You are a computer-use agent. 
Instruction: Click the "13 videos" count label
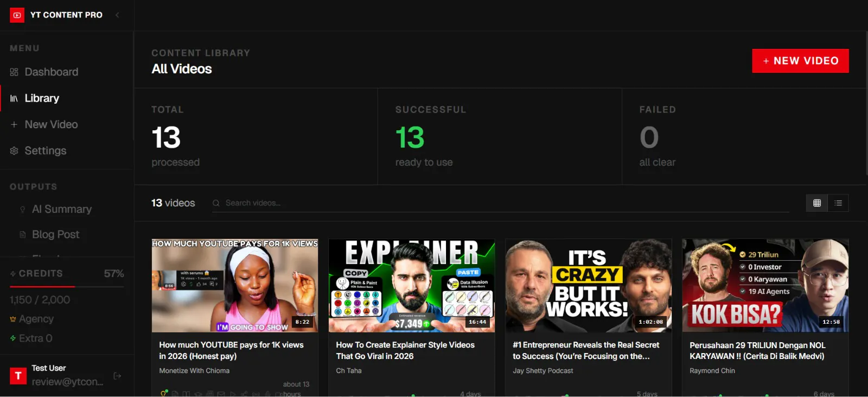pos(173,203)
